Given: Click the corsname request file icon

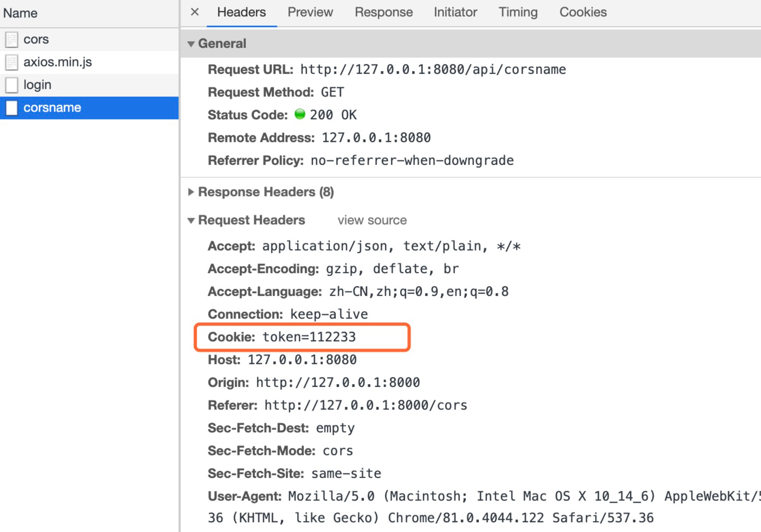Looking at the screenshot, I should [x=12, y=108].
